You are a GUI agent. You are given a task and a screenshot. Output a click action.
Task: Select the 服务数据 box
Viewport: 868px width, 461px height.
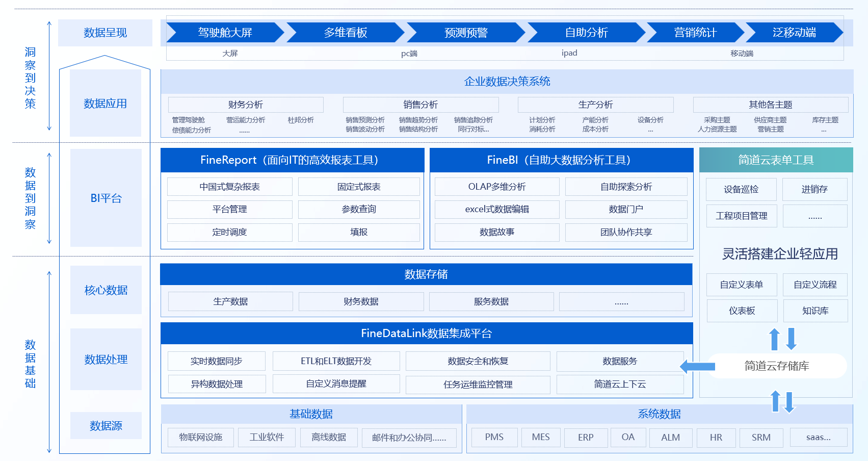pyautogui.click(x=491, y=301)
